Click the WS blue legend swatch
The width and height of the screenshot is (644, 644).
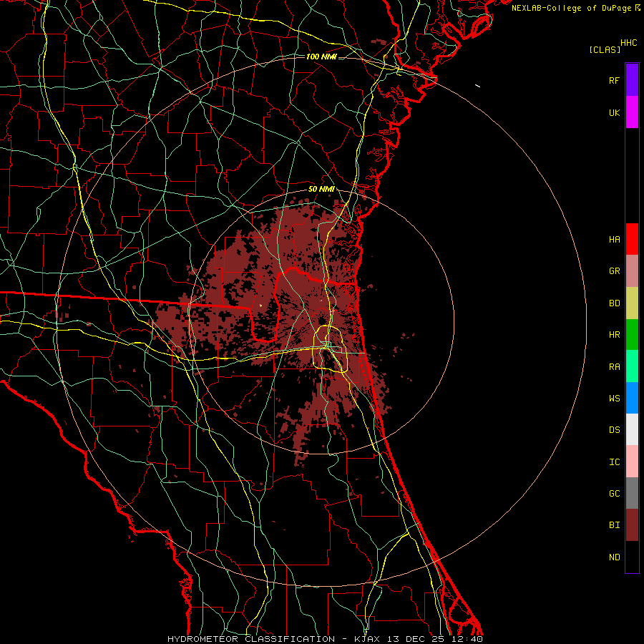point(632,398)
